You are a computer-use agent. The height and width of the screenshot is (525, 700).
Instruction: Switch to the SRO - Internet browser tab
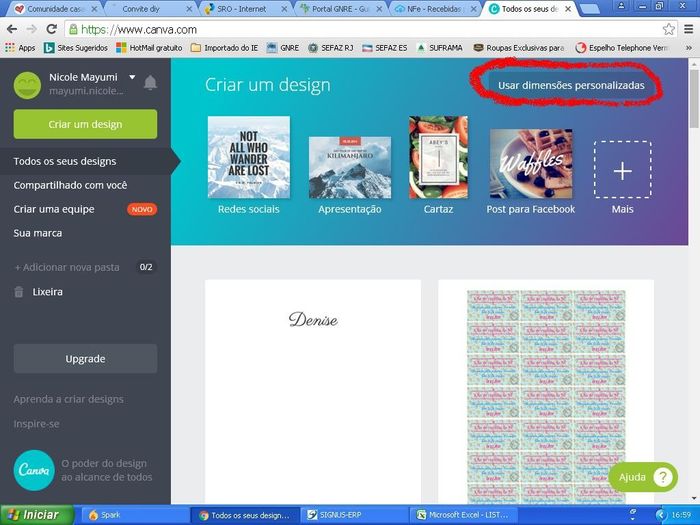coord(242,8)
